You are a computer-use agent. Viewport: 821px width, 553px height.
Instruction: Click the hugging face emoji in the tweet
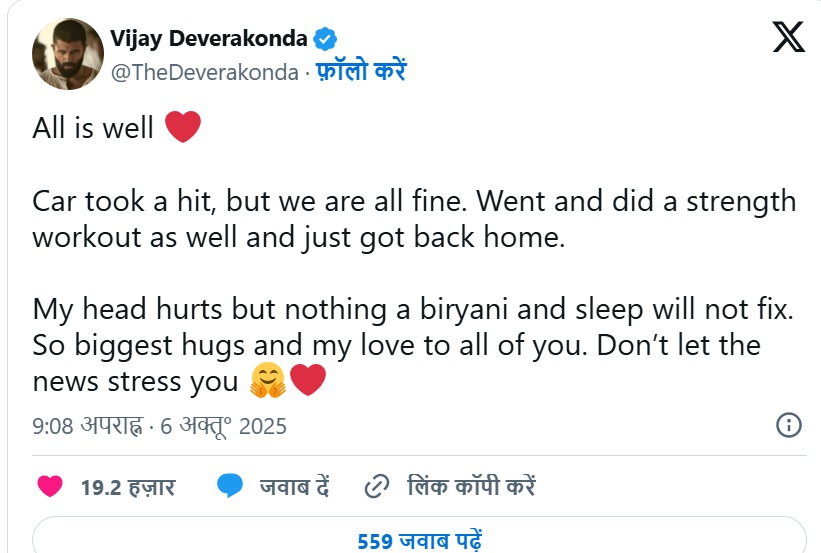point(267,381)
